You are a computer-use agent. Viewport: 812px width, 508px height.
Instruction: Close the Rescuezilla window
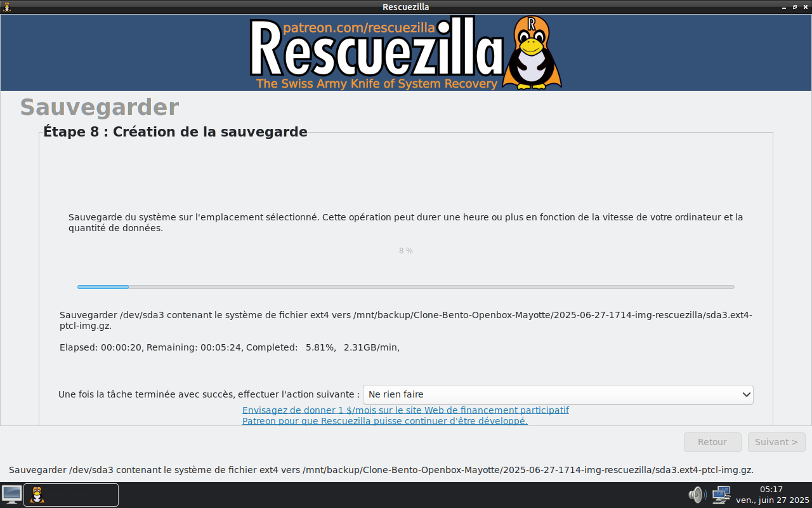coord(805,6)
